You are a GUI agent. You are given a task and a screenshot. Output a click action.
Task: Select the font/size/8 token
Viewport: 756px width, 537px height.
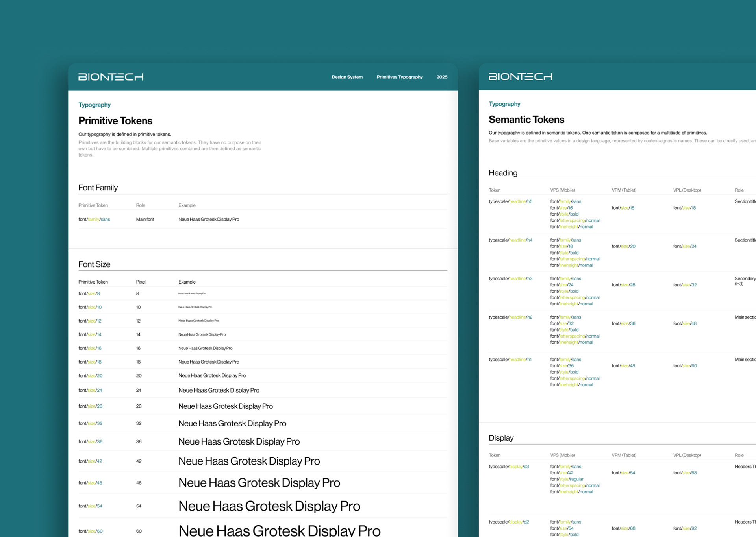coord(89,294)
